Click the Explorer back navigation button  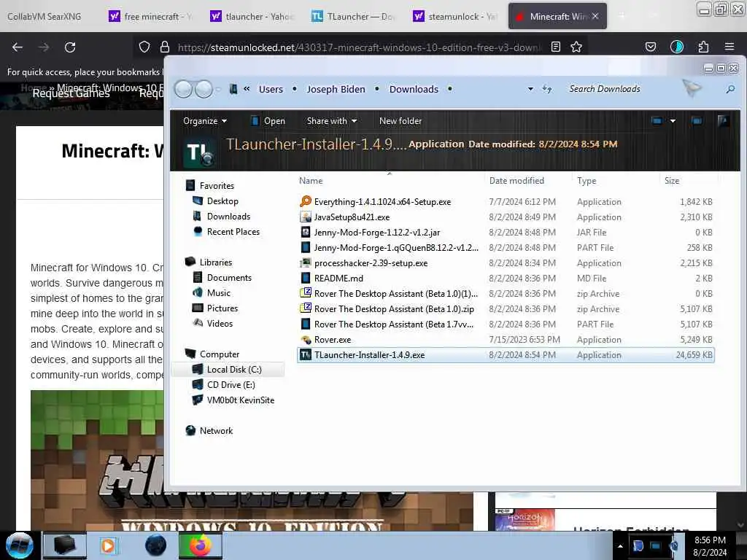[x=183, y=89]
